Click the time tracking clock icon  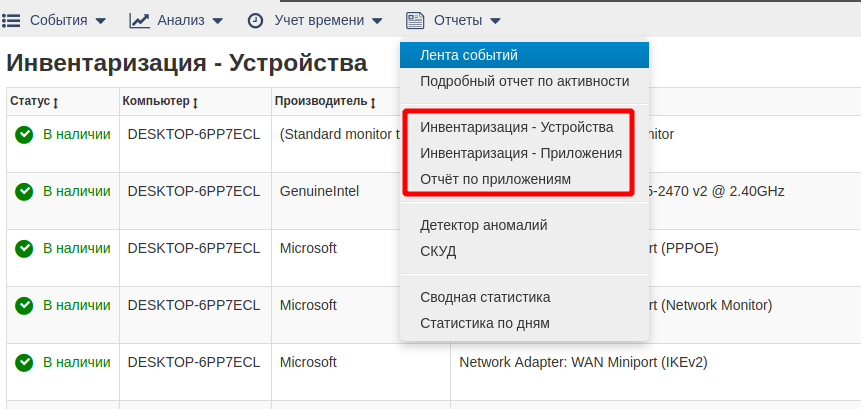(256, 20)
